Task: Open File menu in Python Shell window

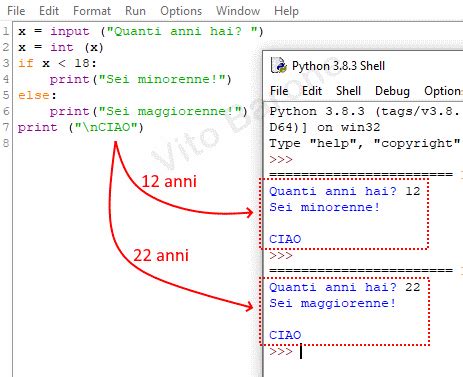Action: point(279,91)
